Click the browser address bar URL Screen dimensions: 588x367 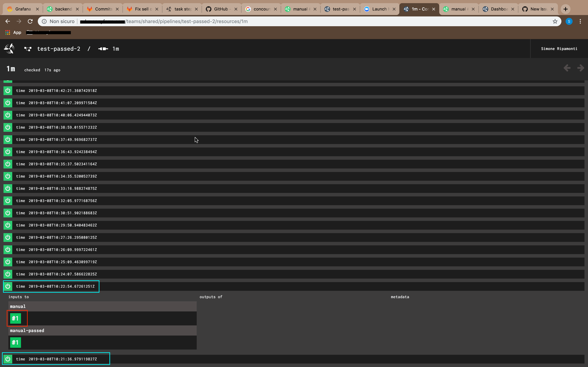(187, 21)
